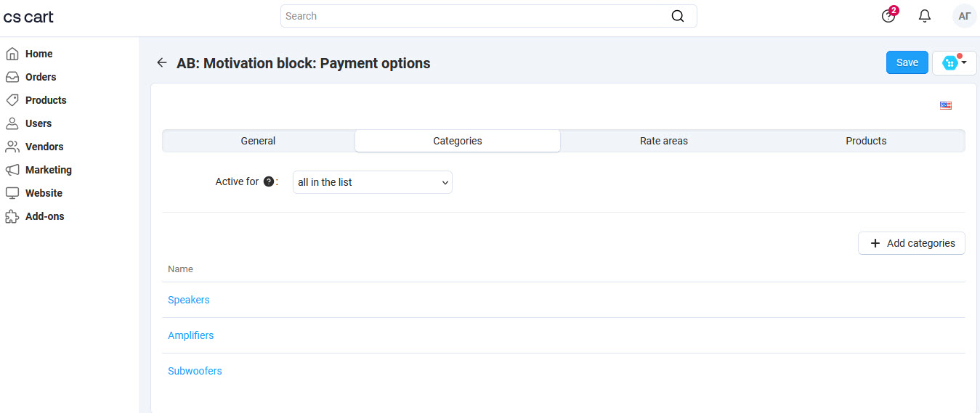Open the AG user avatar menu
980x413 pixels.
point(964,16)
